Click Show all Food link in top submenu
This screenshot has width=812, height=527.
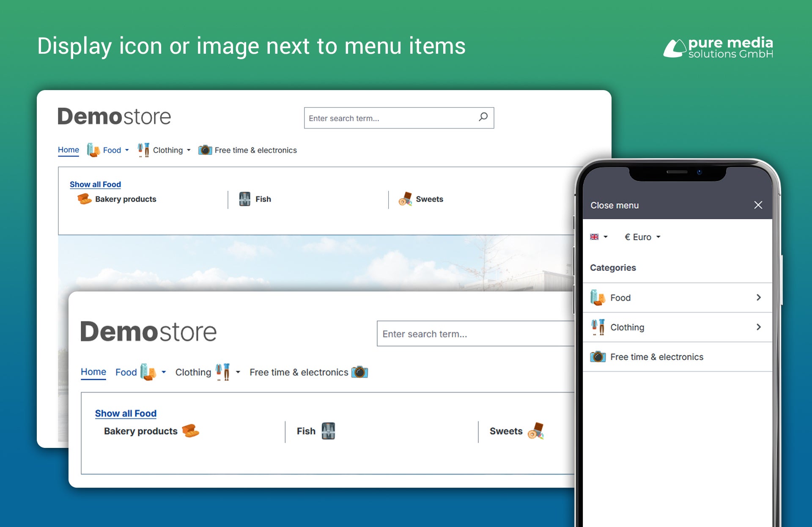pos(95,184)
